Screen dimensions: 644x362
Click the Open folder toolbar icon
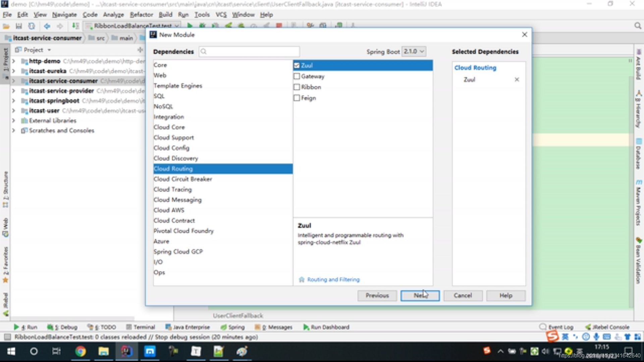6,26
